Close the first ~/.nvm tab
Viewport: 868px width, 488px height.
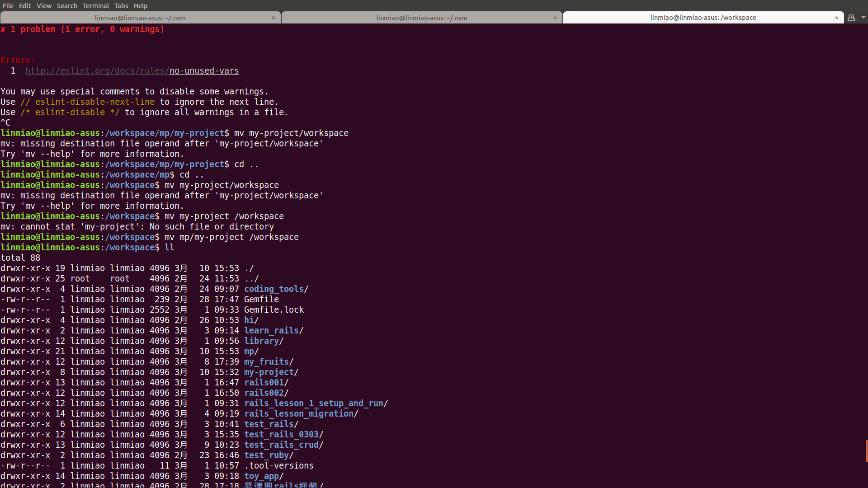click(x=273, y=18)
